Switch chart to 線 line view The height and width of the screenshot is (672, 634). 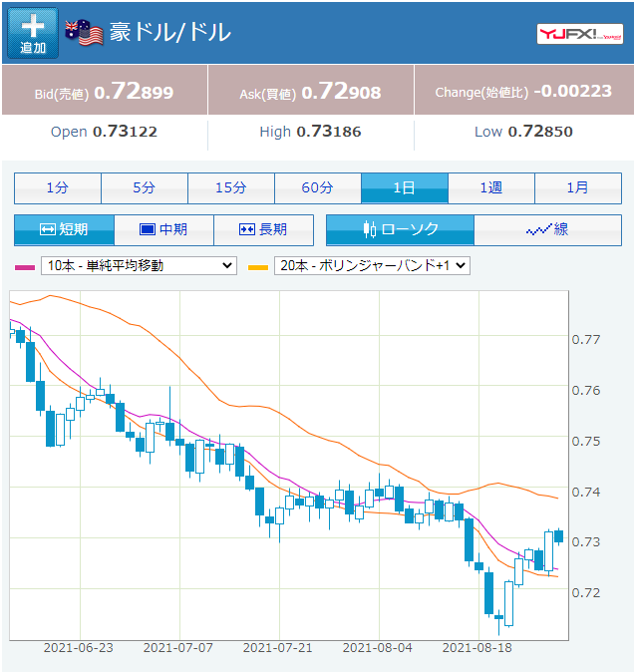[548, 230]
